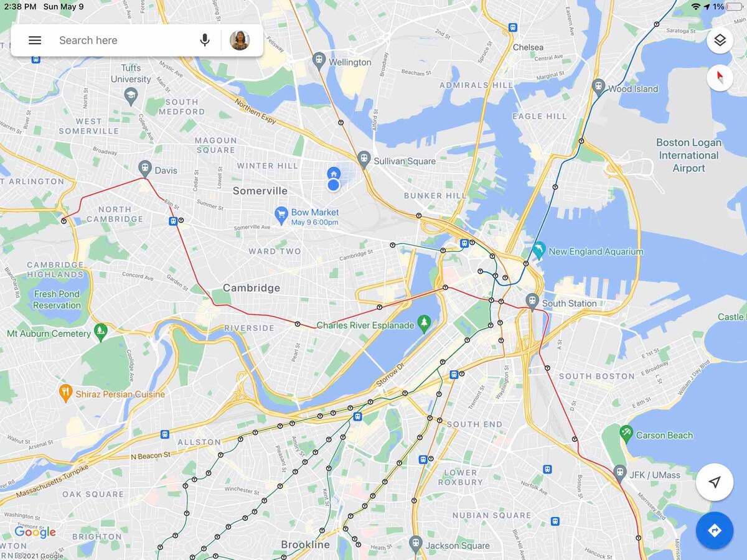Image resolution: width=747 pixels, height=560 pixels.
Task: Open the hamburger menu in search bar
Action: coord(35,40)
